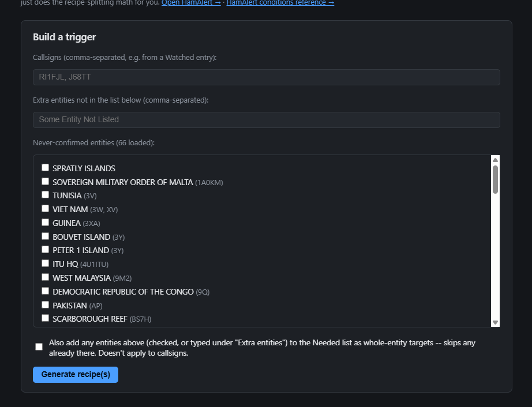The image size is (532, 407).
Task: Tick the Sovereign Military Order of Malta checkbox
Action: coord(45,181)
